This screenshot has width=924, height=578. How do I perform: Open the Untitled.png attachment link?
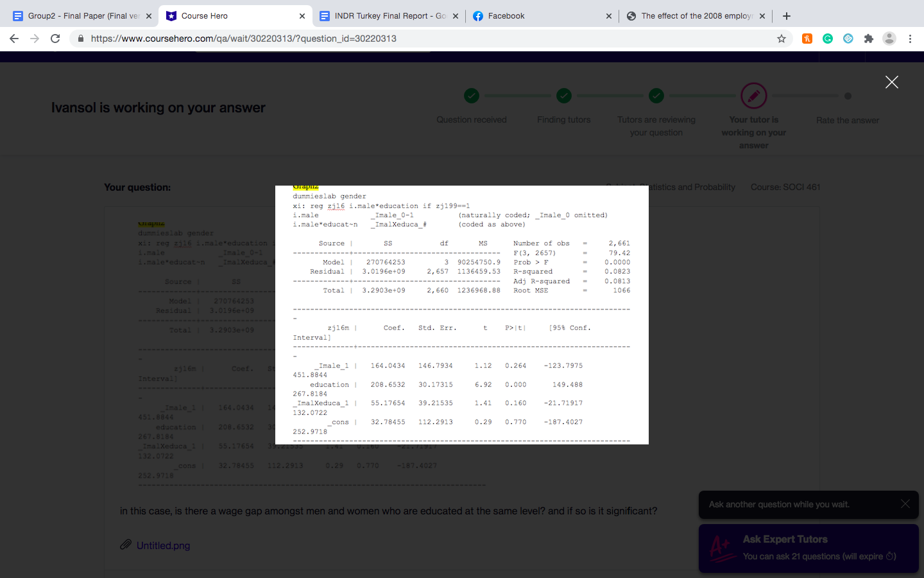(163, 545)
